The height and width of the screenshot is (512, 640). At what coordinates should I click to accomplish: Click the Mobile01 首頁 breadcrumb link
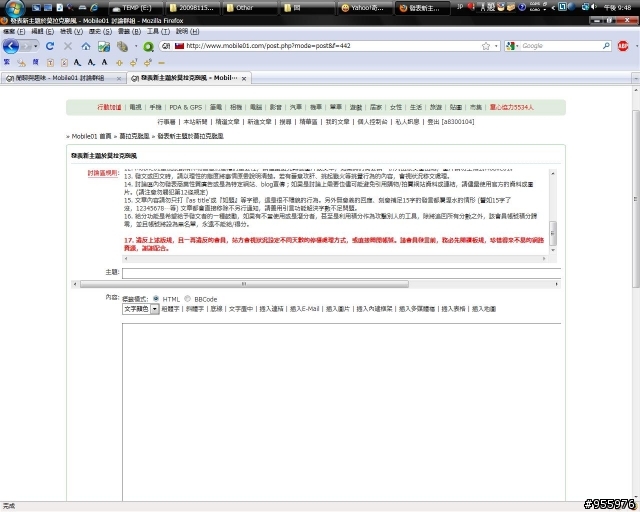[x=91, y=136]
